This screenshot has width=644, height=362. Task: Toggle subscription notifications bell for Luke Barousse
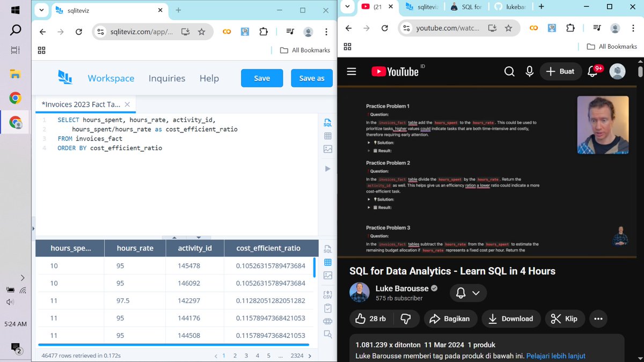click(x=460, y=293)
